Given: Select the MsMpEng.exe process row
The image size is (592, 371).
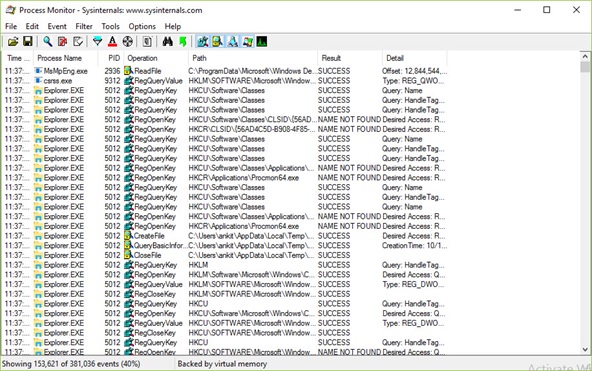Looking at the screenshot, I should pos(225,71).
